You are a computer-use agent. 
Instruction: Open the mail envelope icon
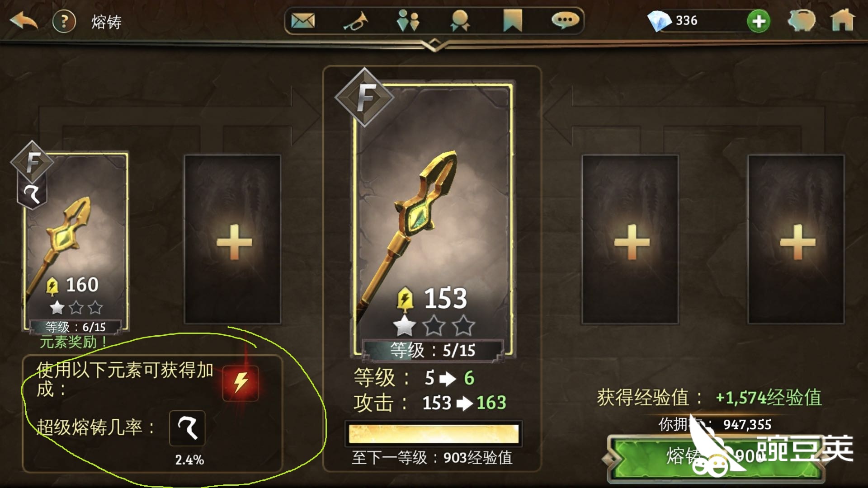coord(302,21)
